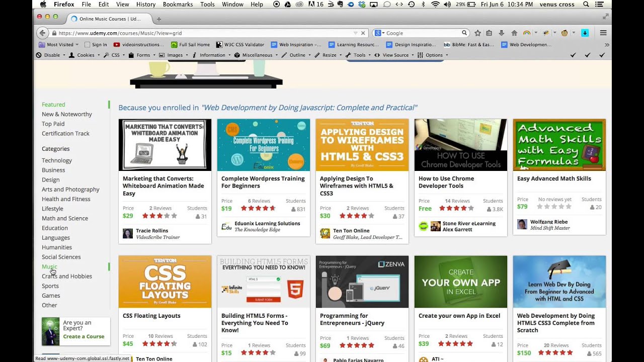Open CSS Floating Layouts course thumbnail
The width and height of the screenshot is (644, 362).
coord(165,282)
